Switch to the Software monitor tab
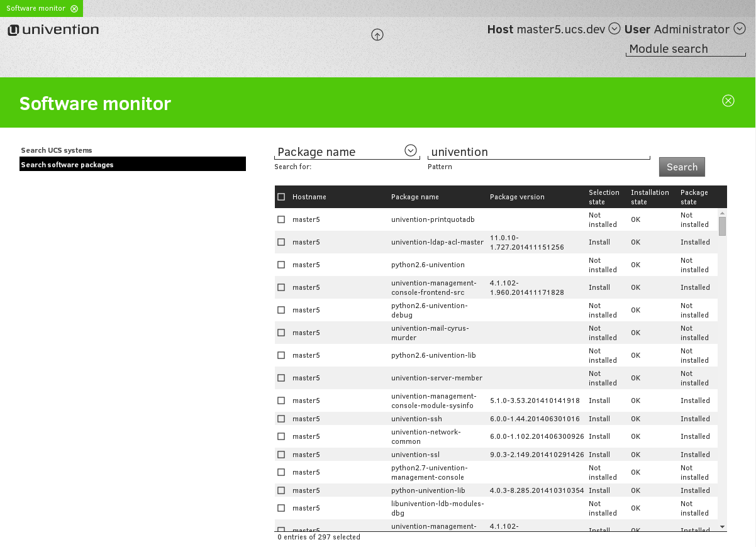The width and height of the screenshot is (756, 547). pos(36,8)
